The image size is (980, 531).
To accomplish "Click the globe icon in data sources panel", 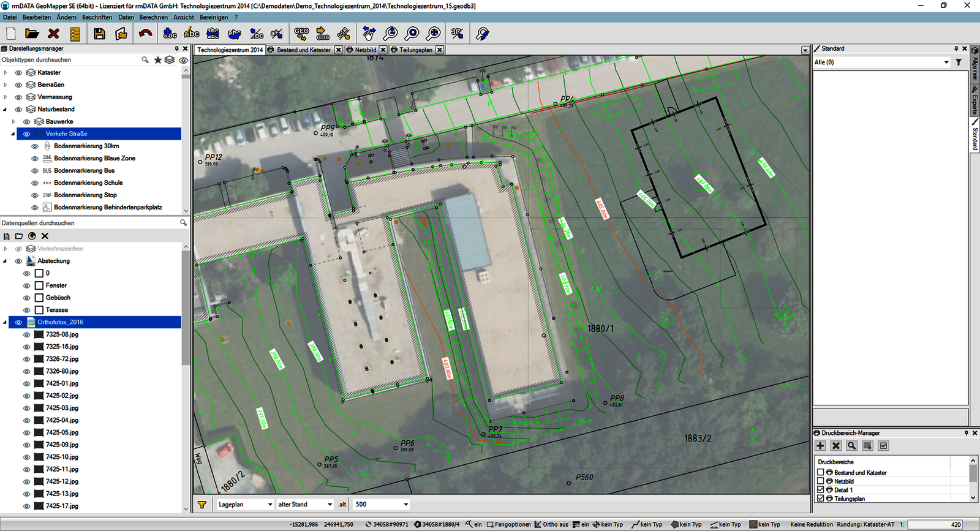I will click(x=32, y=236).
